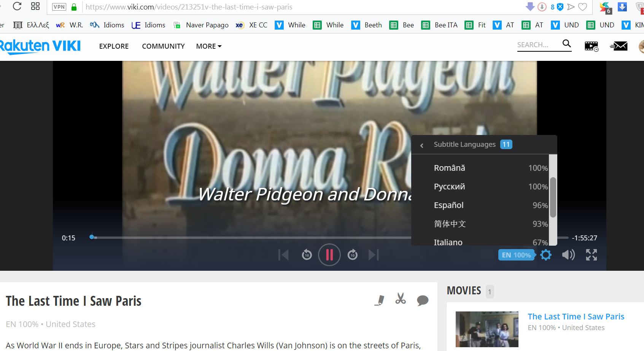The width and height of the screenshot is (644, 351).
Task: Skip to next video
Action: [x=374, y=255]
